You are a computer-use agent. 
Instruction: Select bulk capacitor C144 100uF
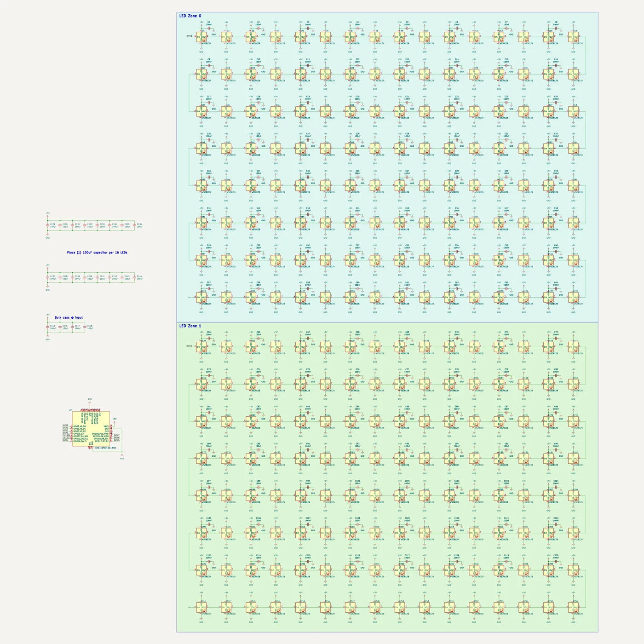pyautogui.click(x=134, y=277)
